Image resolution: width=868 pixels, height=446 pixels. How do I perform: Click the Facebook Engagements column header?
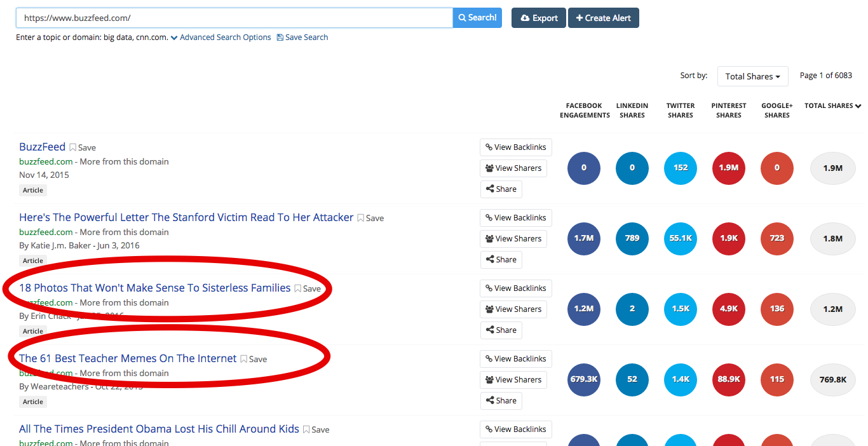tap(585, 111)
